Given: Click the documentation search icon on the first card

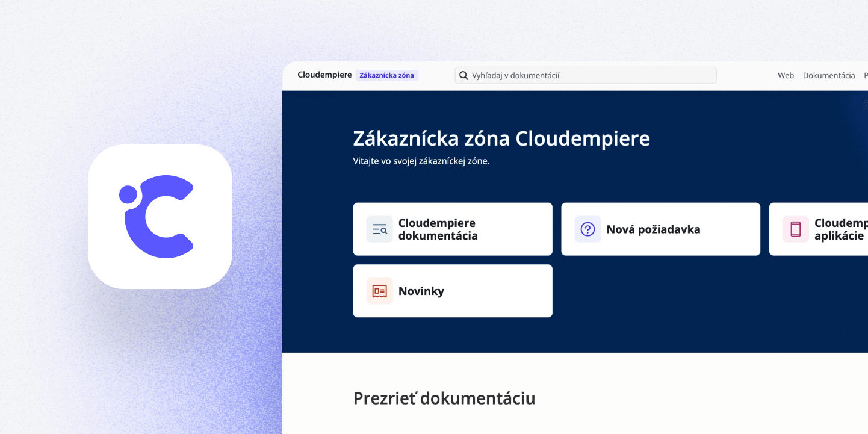Looking at the screenshot, I should tap(379, 229).
